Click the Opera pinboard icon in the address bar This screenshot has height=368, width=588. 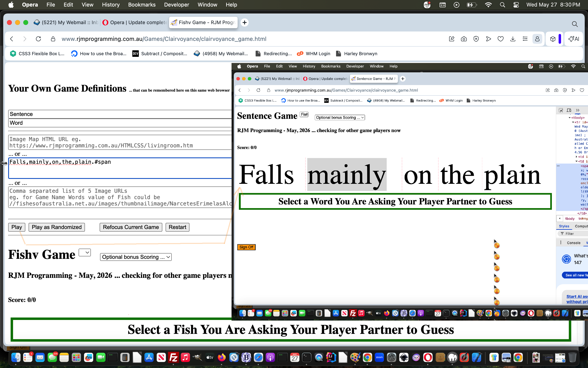[451, 39]
